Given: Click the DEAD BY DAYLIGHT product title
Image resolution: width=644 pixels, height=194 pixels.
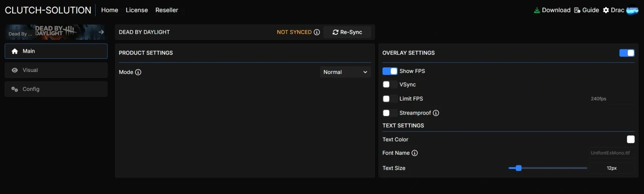Looking at the screenshot, I should click(x=144, y=32).
